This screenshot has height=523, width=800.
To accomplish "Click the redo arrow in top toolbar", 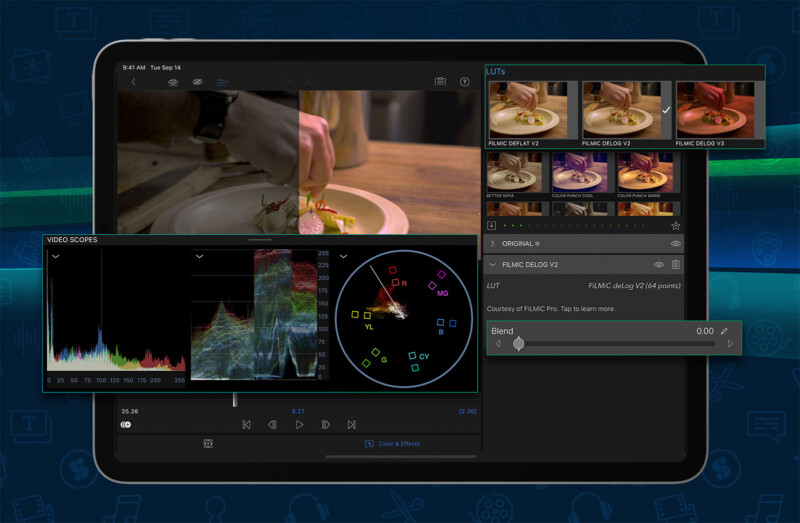I will [310, 82].
